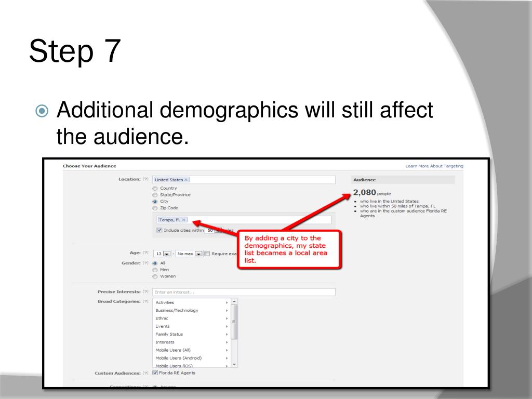Open Learn More About Targeting link
532x399 pixels.
pos(434,166)
